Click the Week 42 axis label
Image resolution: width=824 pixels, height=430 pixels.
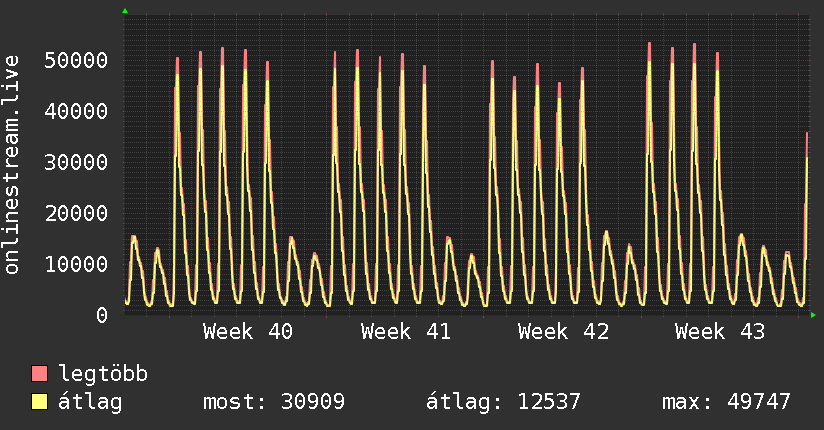pos(563,332)
